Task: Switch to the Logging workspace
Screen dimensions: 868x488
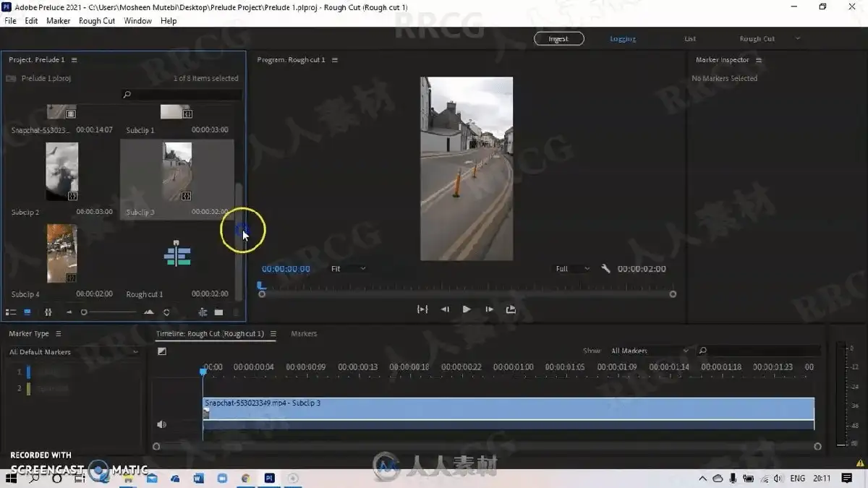Action: coord(623,39)
